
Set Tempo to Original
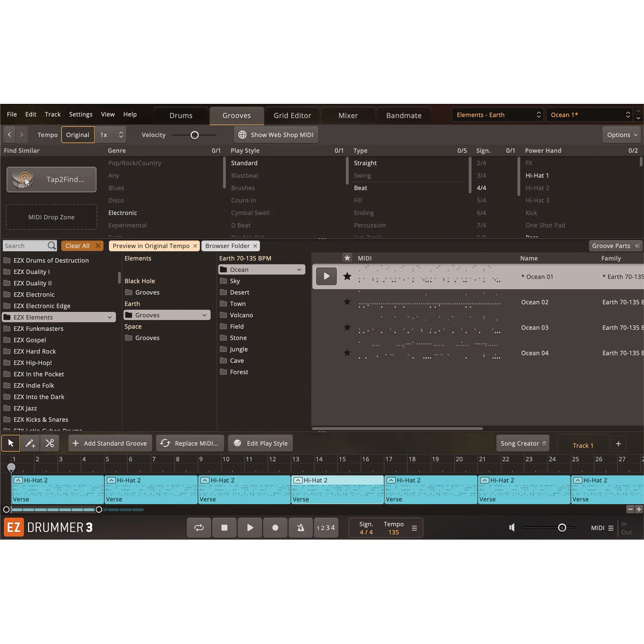pyautogui.click(x=78, y=135)
